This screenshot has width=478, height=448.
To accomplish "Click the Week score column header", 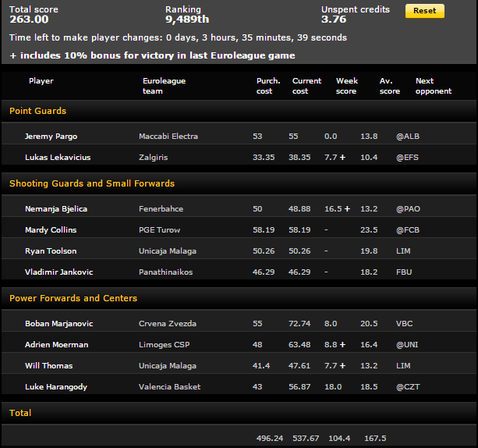I will click(347, 86).
